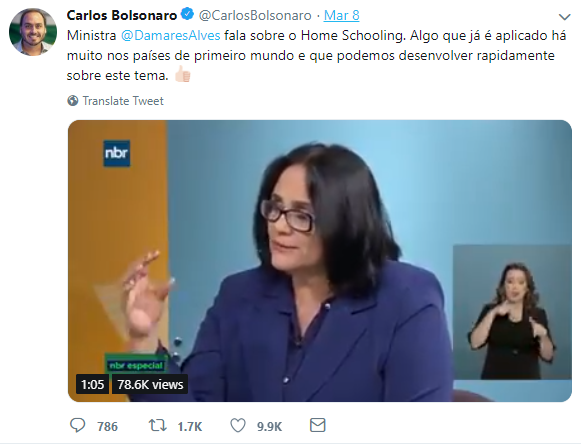This screenshot has height=446, width=581.
Task: Click the 9.9K likes count
Action: [x=269, y=426]
